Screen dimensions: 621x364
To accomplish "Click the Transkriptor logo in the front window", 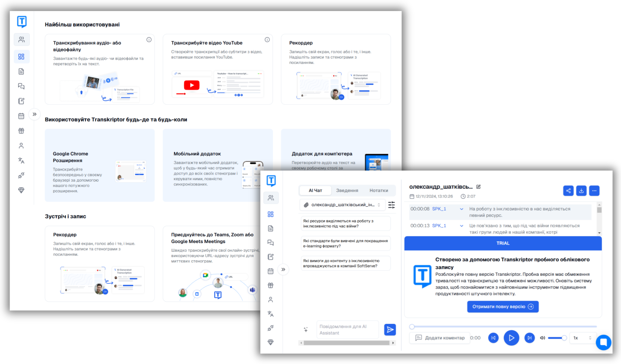I will (271, 181).
